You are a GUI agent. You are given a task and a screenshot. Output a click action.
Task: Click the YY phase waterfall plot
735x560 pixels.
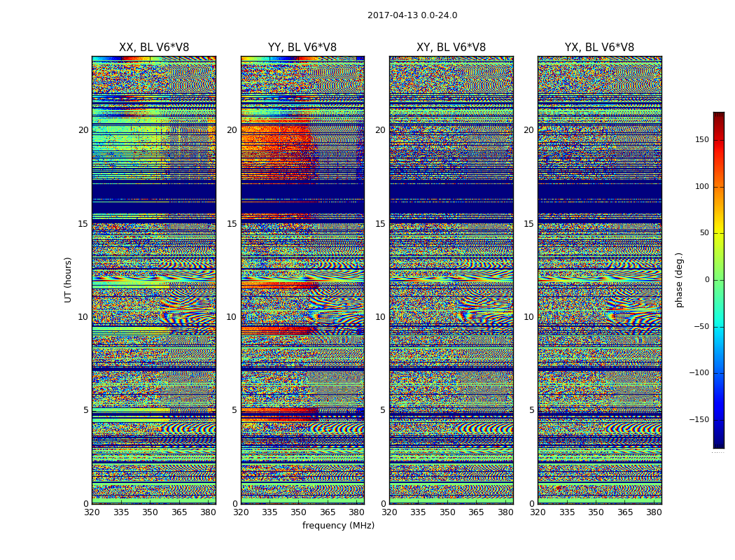pyautogui.click(x=302, y=280)
